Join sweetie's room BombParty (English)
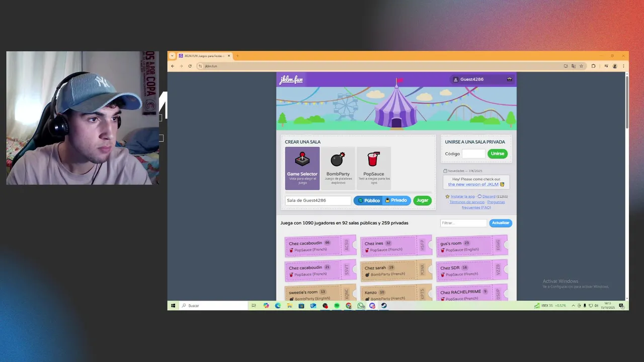The width and height of the screenshot is (644, 362). click(x=320, y=293)
